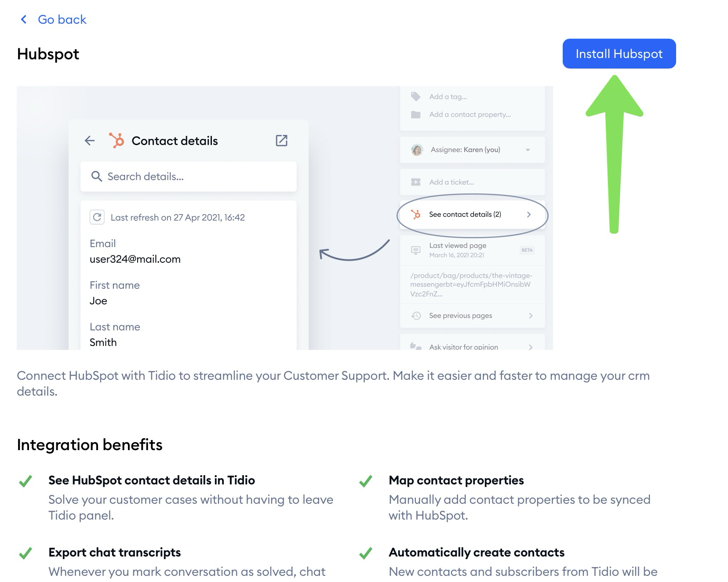Click the ticket icon next to Add a ticket
This screenshot has height=582, width=728.
point(415,182)
